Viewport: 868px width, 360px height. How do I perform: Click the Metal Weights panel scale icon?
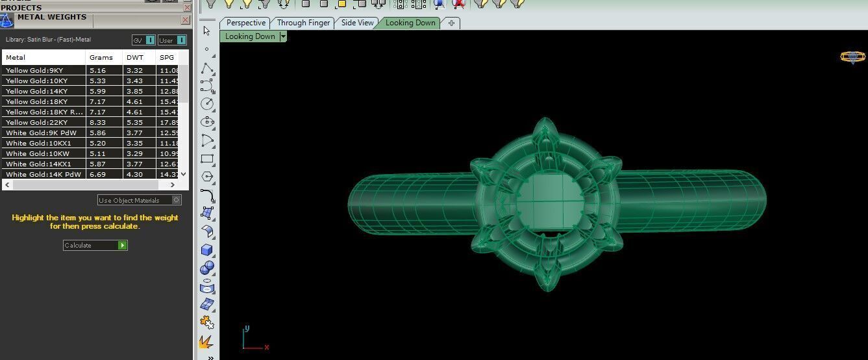6,19
